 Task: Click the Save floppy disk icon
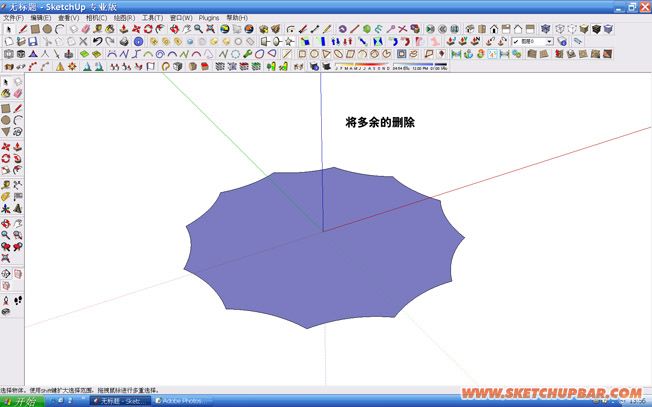click(33, 42)
